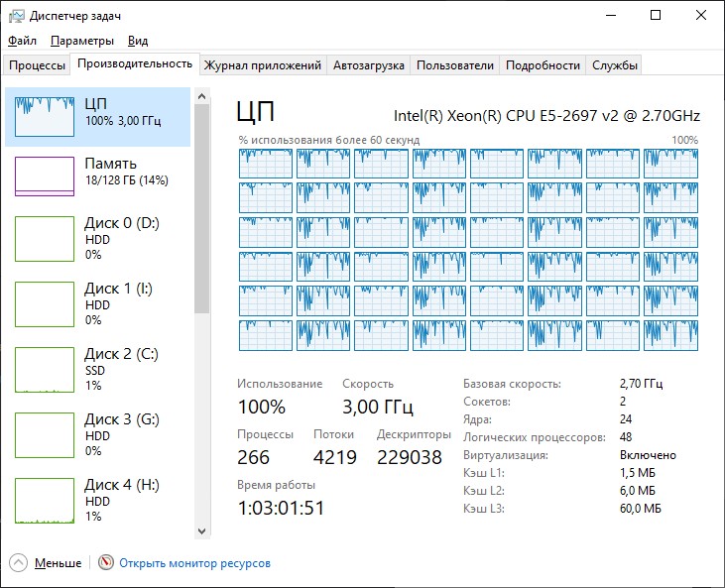Select the Память usage graph thumbnail
725x588 pixels.
pos(45,176)
